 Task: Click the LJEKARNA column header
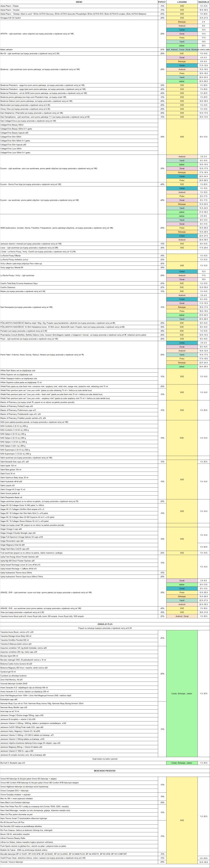click(x=182, y=2)
